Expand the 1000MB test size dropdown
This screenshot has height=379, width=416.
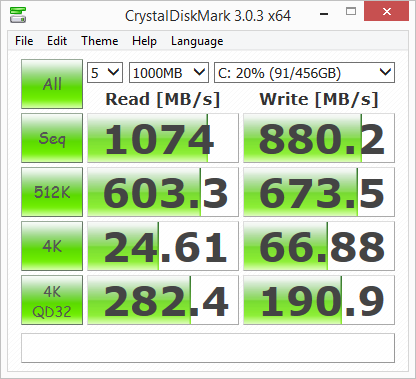coord(169,72)
